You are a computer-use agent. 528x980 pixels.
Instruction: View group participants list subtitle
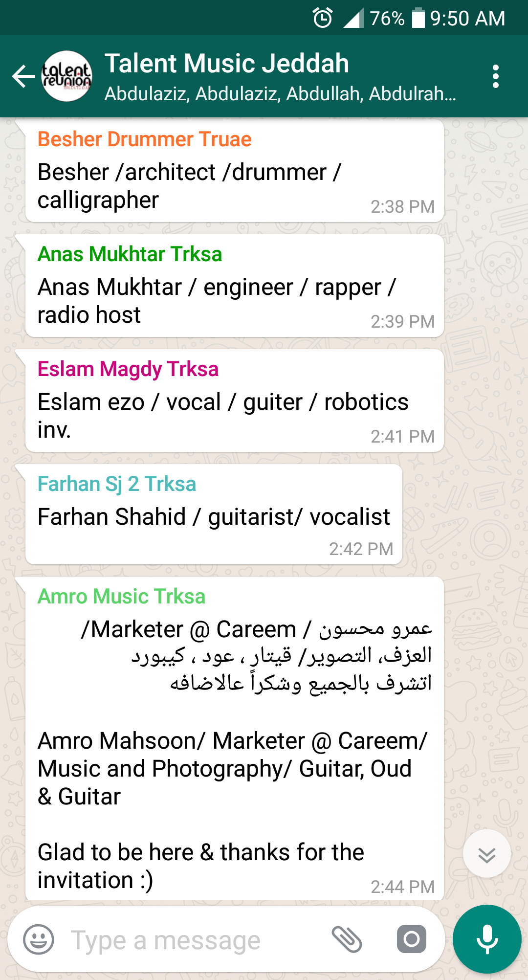click(x=281, y=93)
